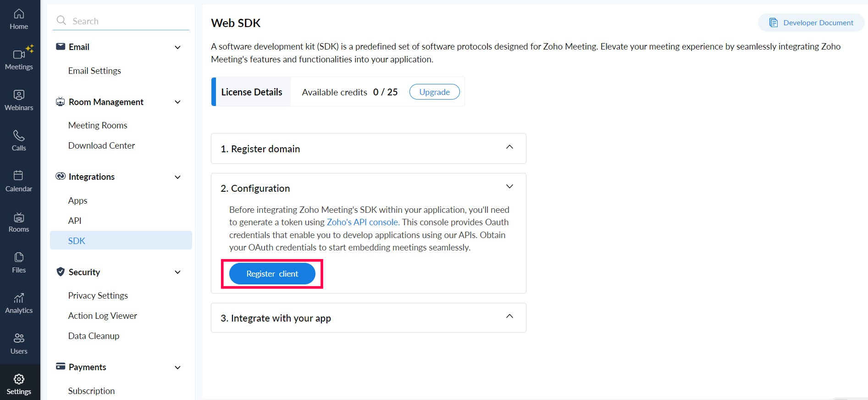Click the search magnifier icon
Screen dimensions: 868x400
click(61, 21)
